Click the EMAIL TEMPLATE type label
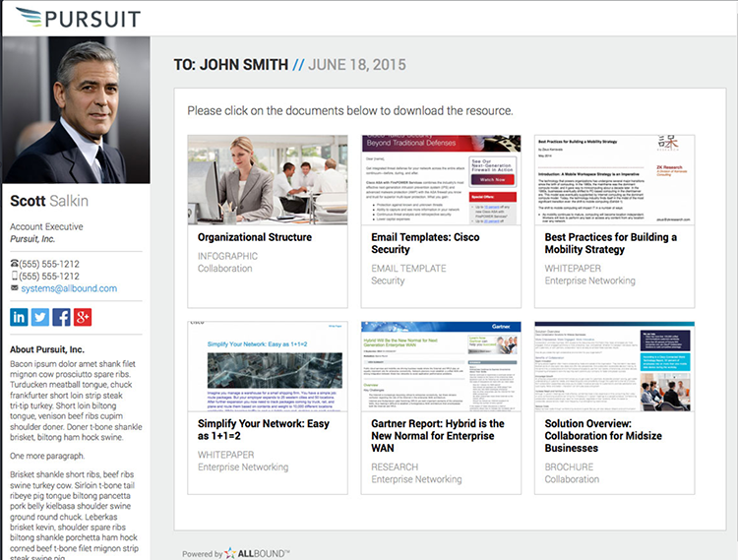 [x=408, y=269]
